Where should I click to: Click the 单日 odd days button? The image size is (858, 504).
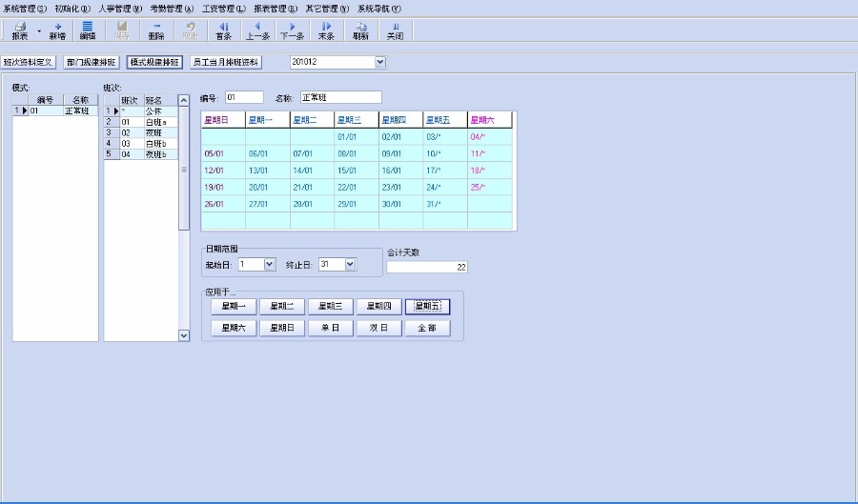(x=331, y=328)
